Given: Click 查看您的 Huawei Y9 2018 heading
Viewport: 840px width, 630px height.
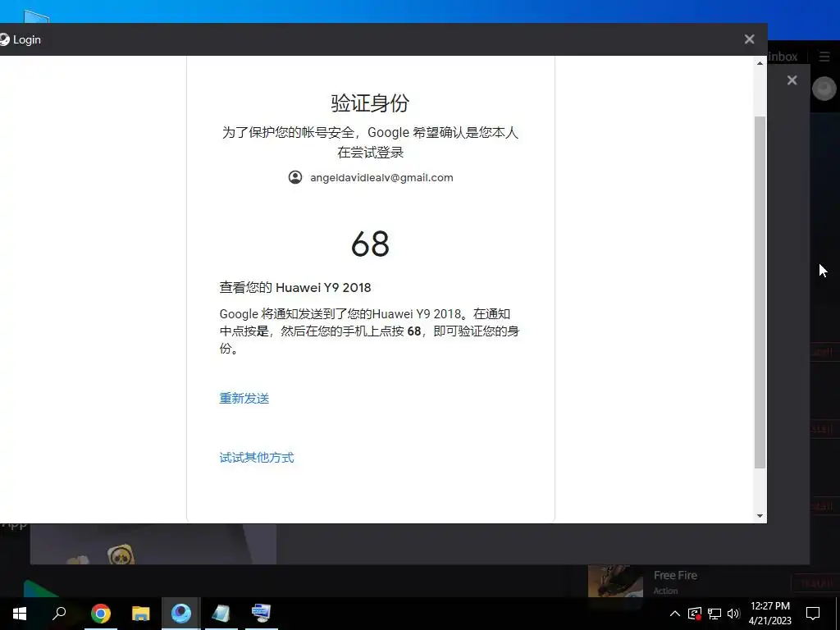Looking at the screenshot, I should click(x=295, y=288).
